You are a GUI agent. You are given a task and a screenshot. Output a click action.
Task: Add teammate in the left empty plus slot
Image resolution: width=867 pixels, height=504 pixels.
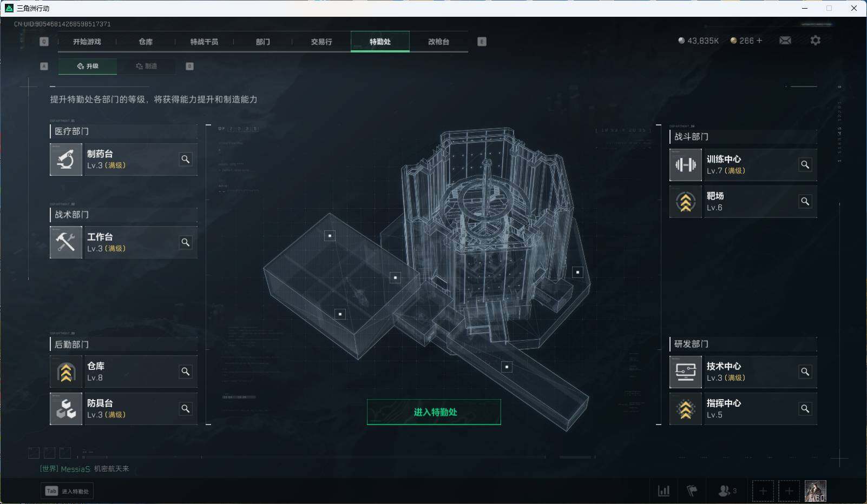coord(763,491)
